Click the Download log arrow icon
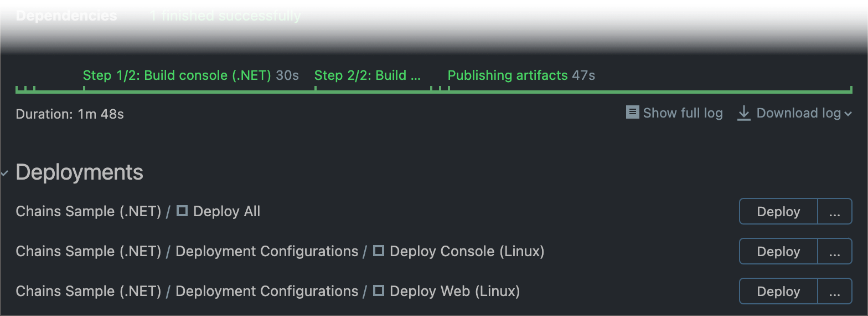This screenshot has width=868, height=316. pos(744,113)
